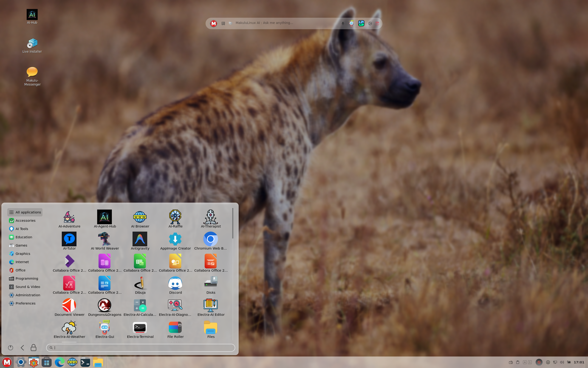This screenshot has height=368, width=588.
Task: Select the All applications category
Action: point(25,212)
